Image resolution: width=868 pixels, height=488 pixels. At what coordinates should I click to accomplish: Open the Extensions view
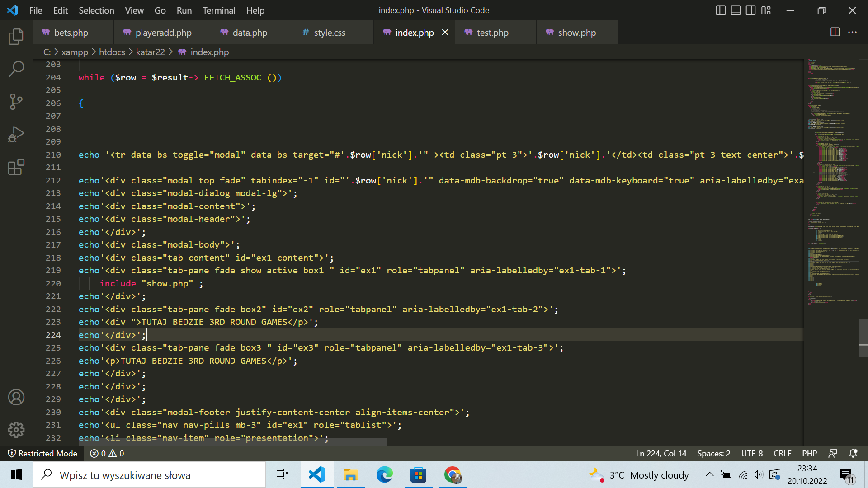click(x=16, y=167)
